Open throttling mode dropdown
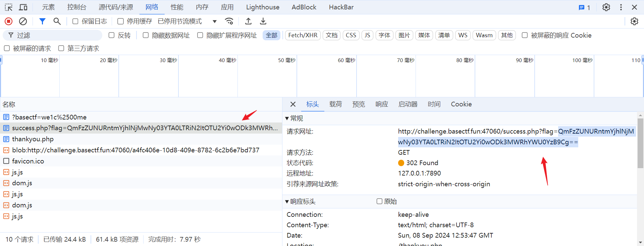This screenshot has height=246, width=644. tap(214, 21)
